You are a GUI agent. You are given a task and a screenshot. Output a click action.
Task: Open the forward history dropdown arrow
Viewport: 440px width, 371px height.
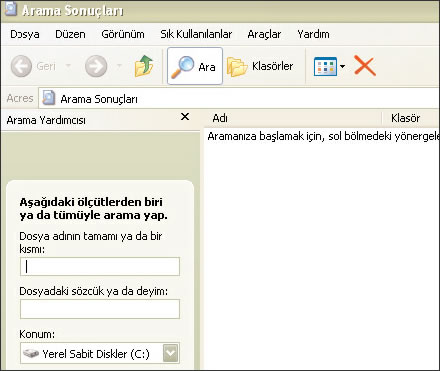pos(119,66)
